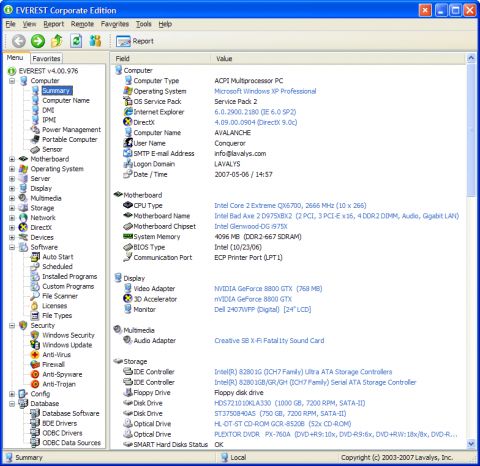480x466 pixels.
Task: Open Windows Update item
Action: [x=67, y=345]
